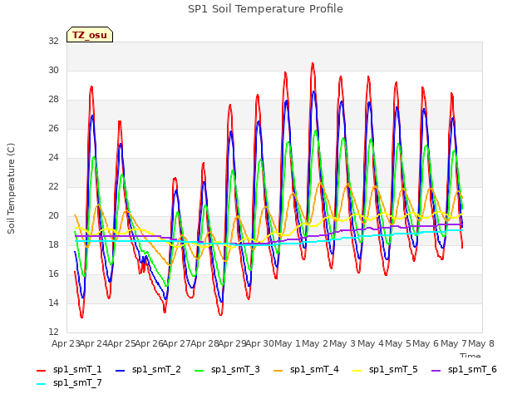This screenshot has height=399, width=532.
Task: Click cyan sp1_smT_7 legend color marker
Action: pos(41,384)
